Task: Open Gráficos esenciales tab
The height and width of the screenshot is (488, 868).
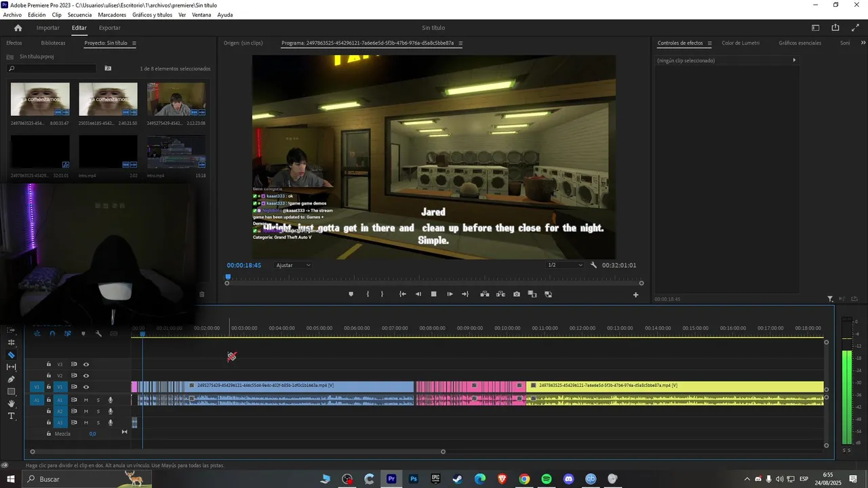Action: tap(800, 43)
